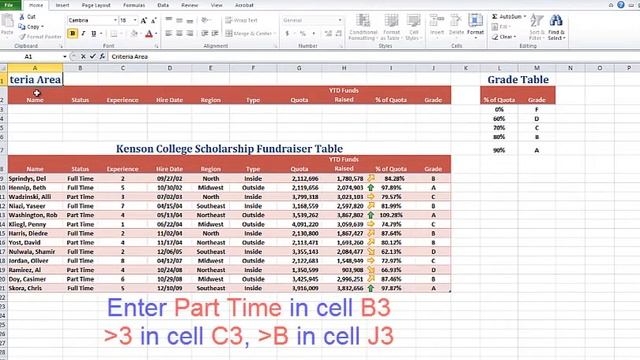Increase the cell indent

pyautogui.click(x=215, y=33)
